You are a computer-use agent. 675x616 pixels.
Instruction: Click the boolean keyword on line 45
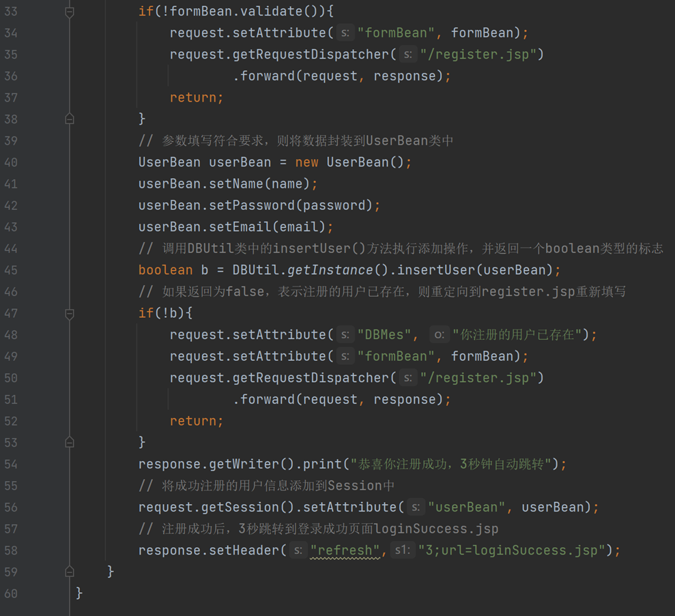tap(165, 270)
